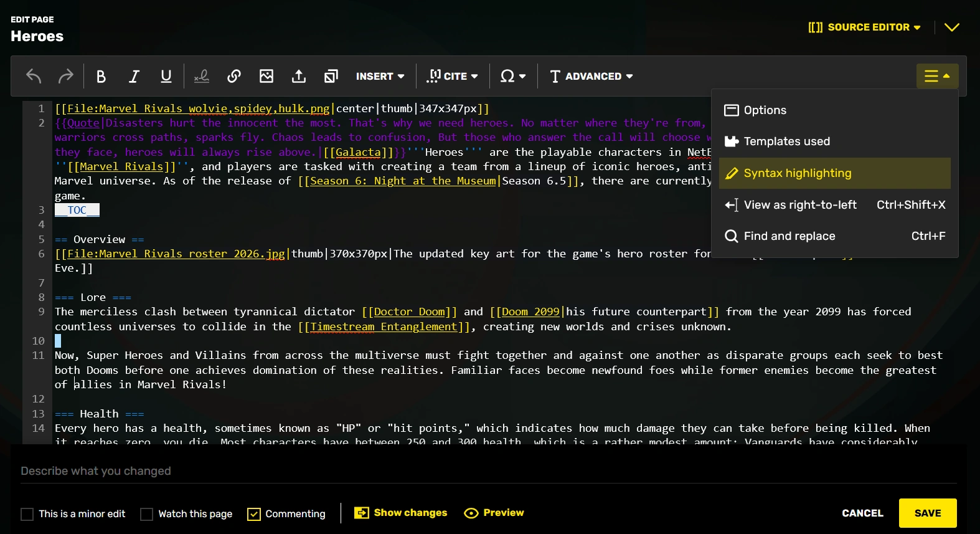Click the === Lore === heading line
Viewport: 980px width, 534px height.
(93, 297)
